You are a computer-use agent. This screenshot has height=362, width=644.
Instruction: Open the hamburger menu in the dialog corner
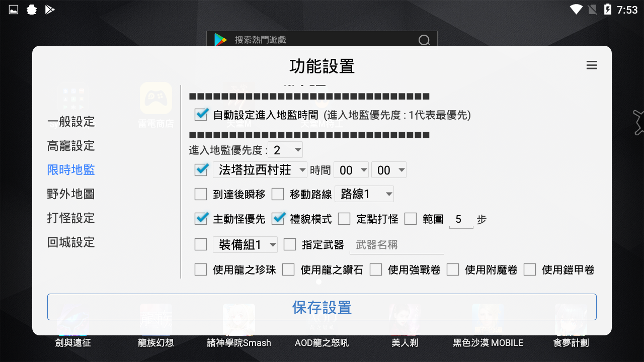pyautogui.click(x=592, y=65)
